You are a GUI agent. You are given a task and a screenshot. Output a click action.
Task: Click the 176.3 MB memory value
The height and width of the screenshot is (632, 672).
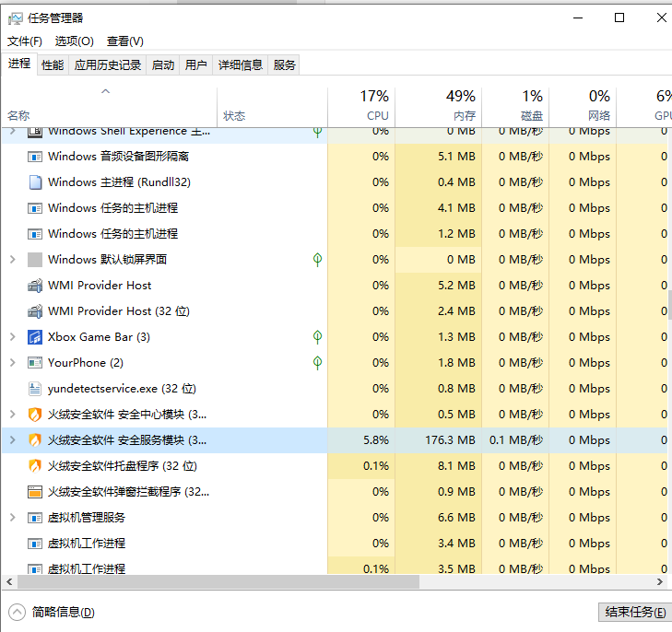click(450, 439)
